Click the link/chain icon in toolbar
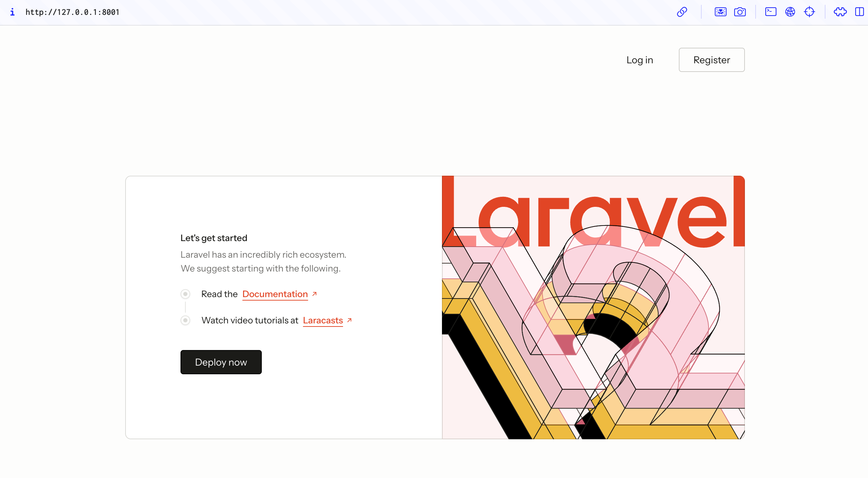Screen dimensions: 868x478 coord(682,12)
